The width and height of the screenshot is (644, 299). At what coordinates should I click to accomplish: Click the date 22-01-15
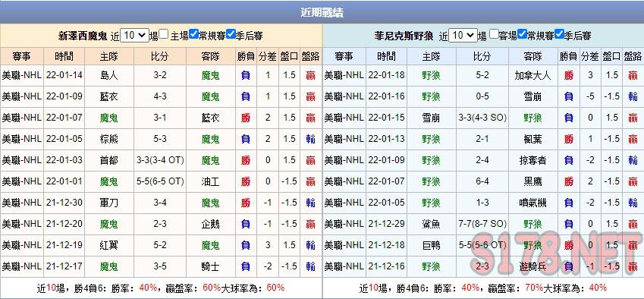[x=387, y=118]
